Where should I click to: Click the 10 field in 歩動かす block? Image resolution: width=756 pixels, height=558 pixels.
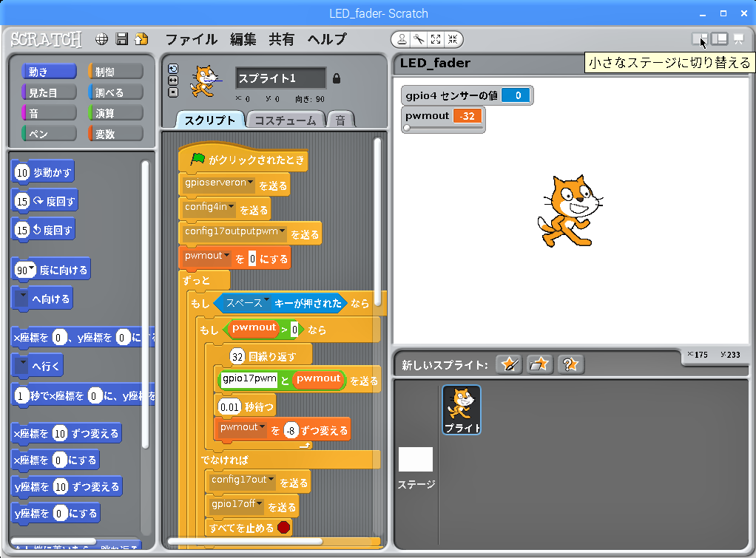coord(22,172)
